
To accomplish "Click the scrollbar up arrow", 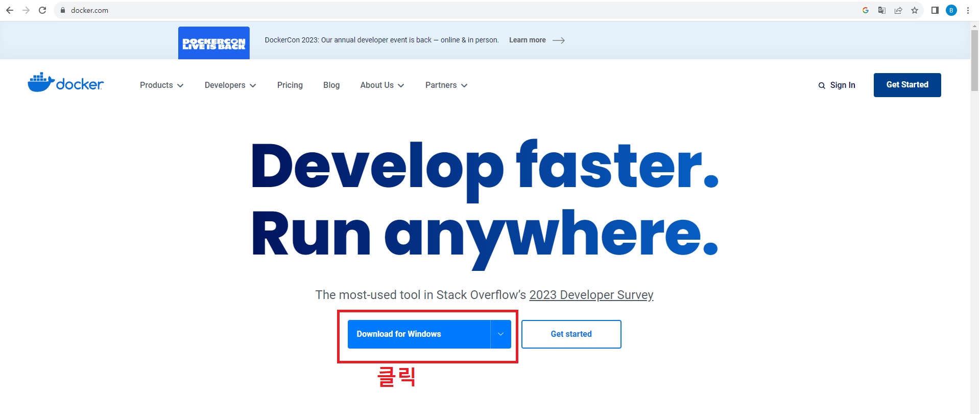I will (x=975, y=26).
